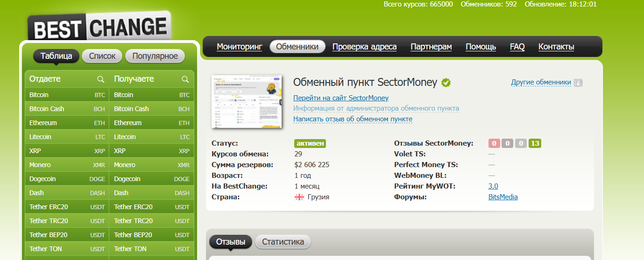644x260 pixels.
Task: Select Litecoin in the Получаете column
Action: coord(152,137)
